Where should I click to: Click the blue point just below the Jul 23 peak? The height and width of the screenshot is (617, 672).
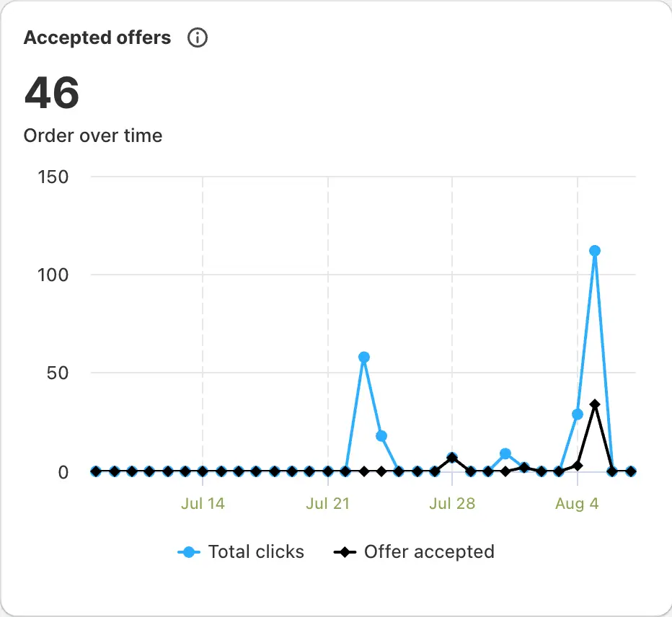[381, 436]
